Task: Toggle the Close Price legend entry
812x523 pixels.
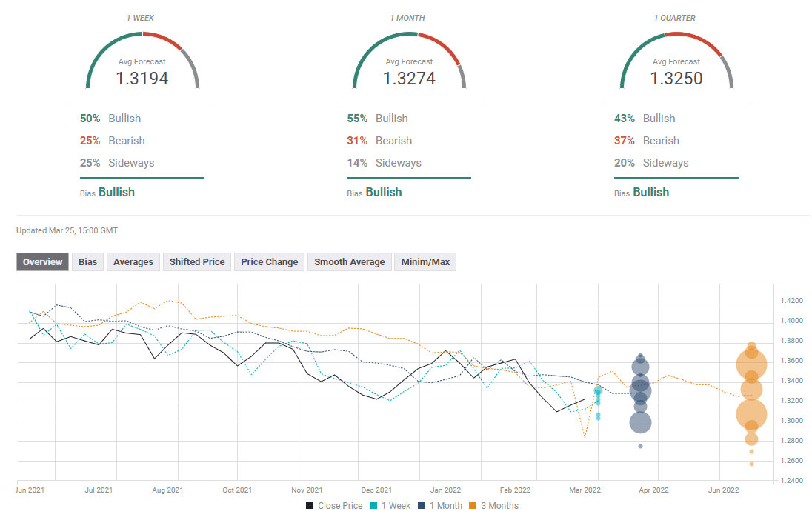Action: (334, 506)
